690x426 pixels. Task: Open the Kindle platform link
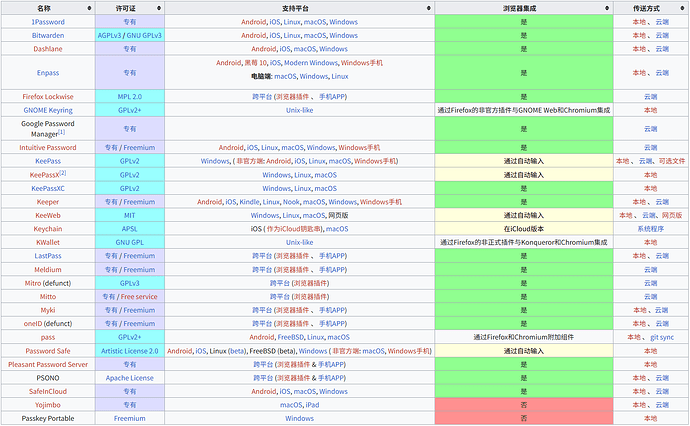coord(250,202)
